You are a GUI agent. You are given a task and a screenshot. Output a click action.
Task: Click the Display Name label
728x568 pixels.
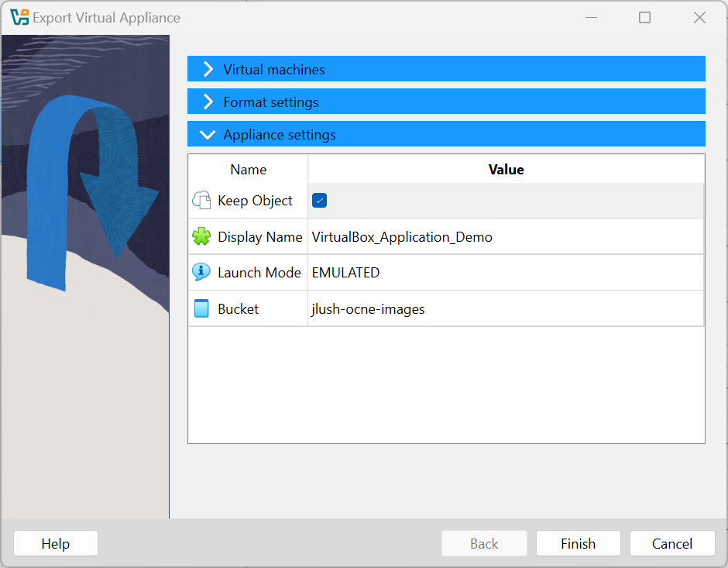(260, 237)
